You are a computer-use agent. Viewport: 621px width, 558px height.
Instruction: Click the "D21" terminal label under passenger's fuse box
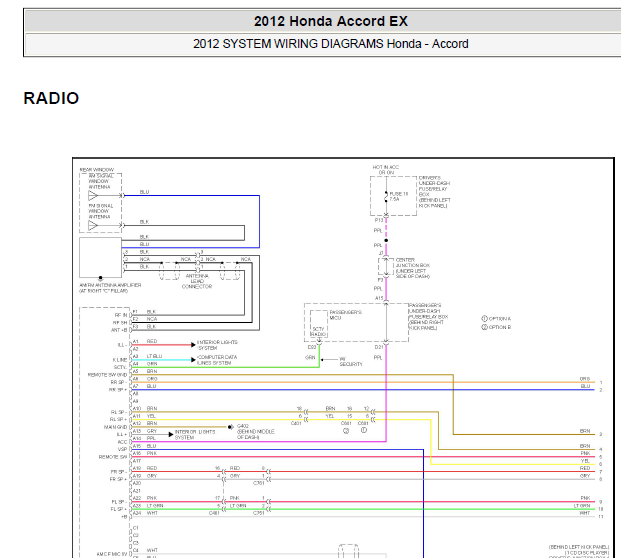pyautogui.click(x=379, y=347)
